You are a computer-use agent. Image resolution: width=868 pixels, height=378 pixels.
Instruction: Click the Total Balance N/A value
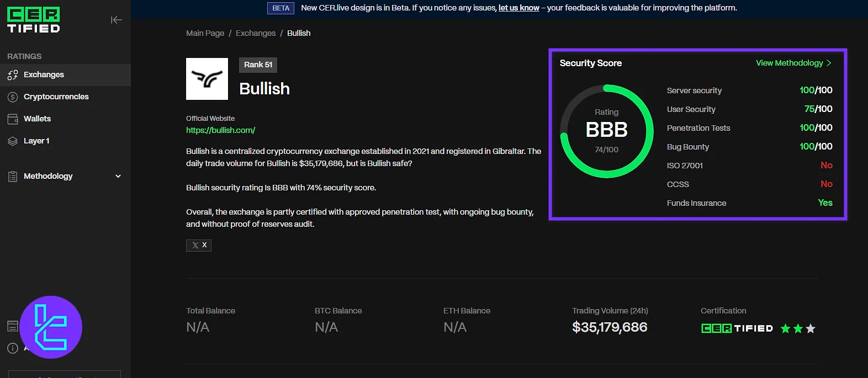[x=198, y=327]
